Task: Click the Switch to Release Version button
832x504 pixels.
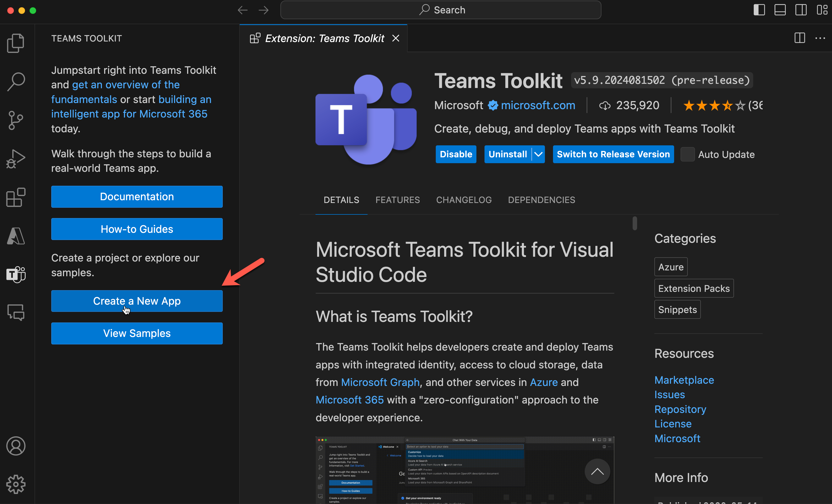Action: click(x=613, y=154)
